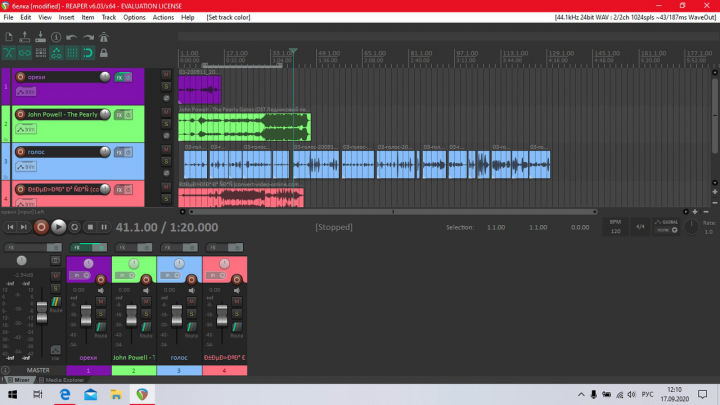720x405 pixels.
Task: Arm record on the John Powell track
Action: [x=20, y=114]
